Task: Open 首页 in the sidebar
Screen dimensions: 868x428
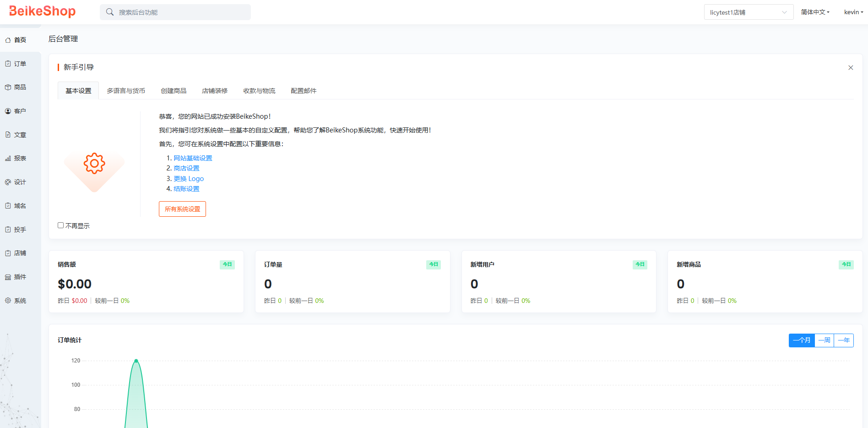Action: coord(20,40)
